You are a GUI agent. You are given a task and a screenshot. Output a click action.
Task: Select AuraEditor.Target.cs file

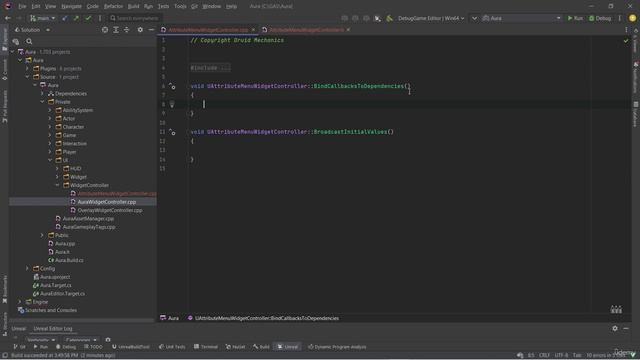tap(62, 293)
